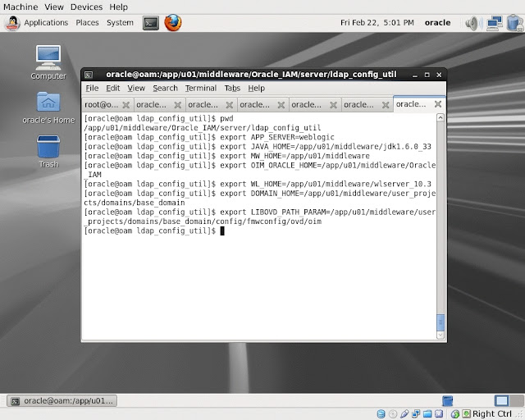The width and height of the screenshot is (525, 420).
Task: Select the Trash icon on the desktop
Action: 48,152
